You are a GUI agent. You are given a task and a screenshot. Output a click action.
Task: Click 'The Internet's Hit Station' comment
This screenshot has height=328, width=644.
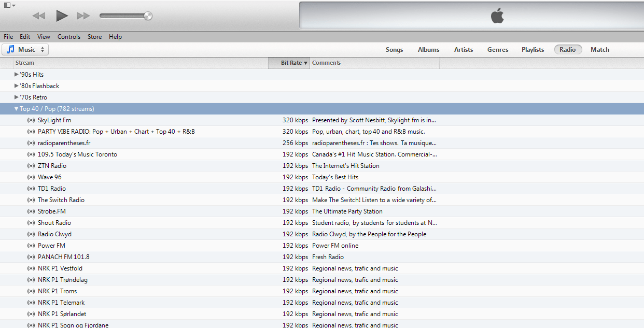click(346, 166)
